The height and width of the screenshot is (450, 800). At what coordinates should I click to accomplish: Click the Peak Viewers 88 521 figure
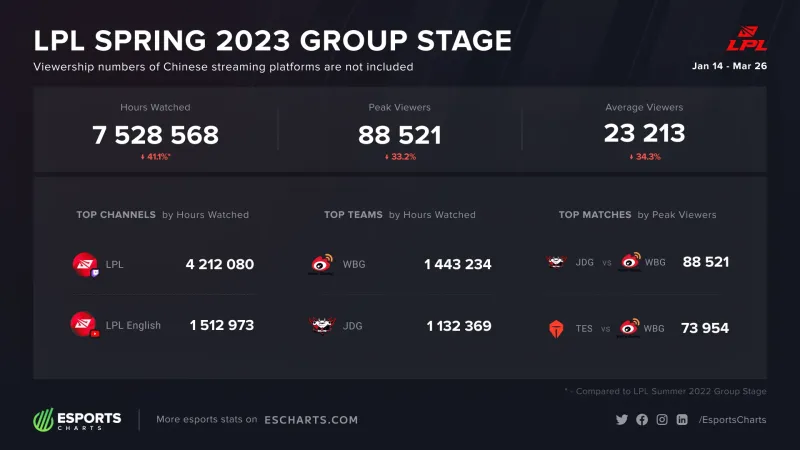click(x=399, y=135)
